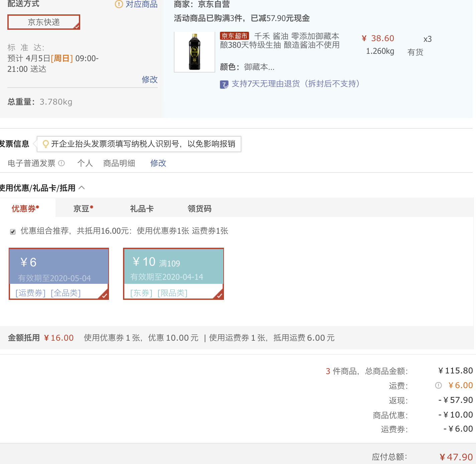Click the 有货 stock status
Screen dimensions: 476x464
click(x=415, y=52)
